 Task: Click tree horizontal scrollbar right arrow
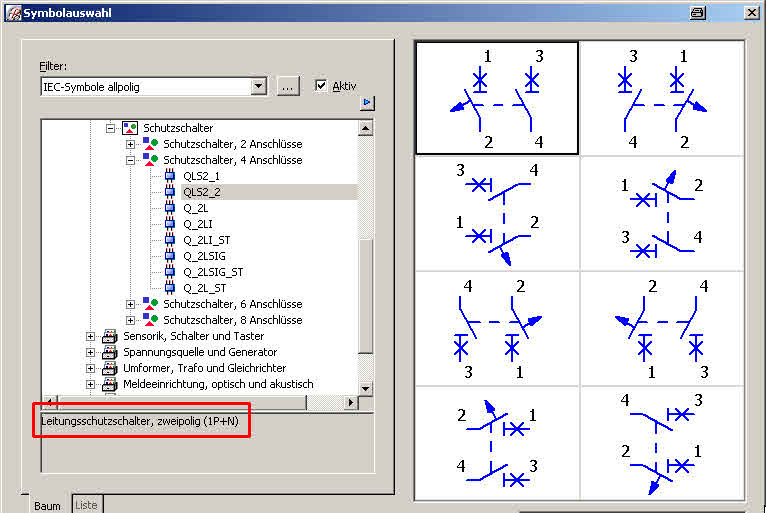coord(350,403)
